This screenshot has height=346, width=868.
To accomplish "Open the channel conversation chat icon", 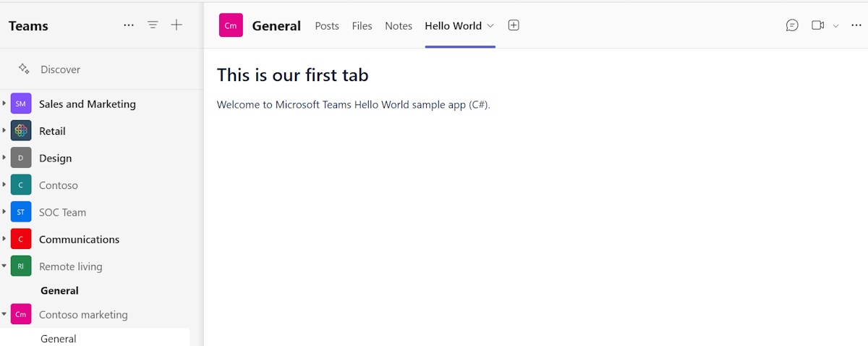I will tap(792, 25).
